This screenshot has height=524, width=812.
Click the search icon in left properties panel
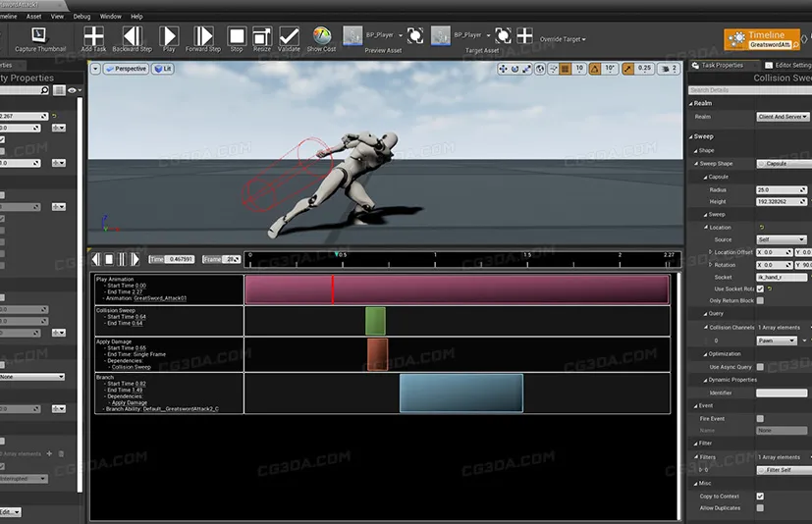click(44, 90)
